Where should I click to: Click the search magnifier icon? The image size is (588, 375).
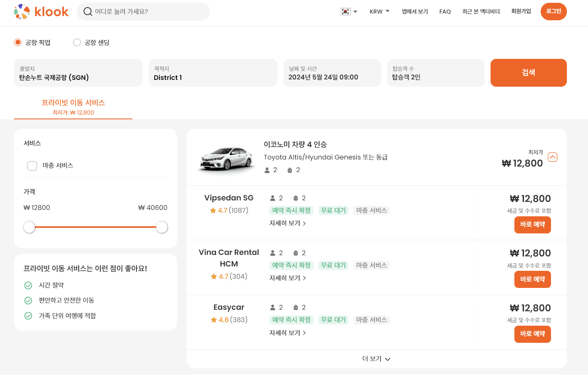[88, 12]
